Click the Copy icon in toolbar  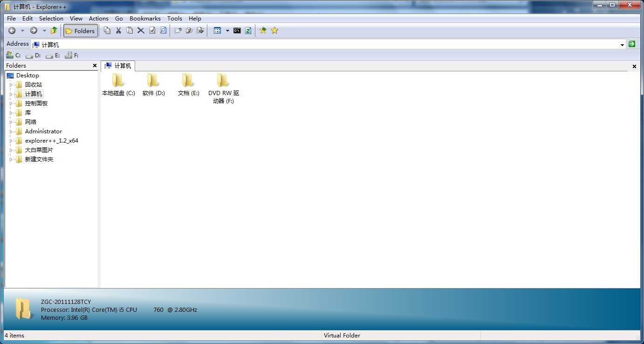point(107,31)
